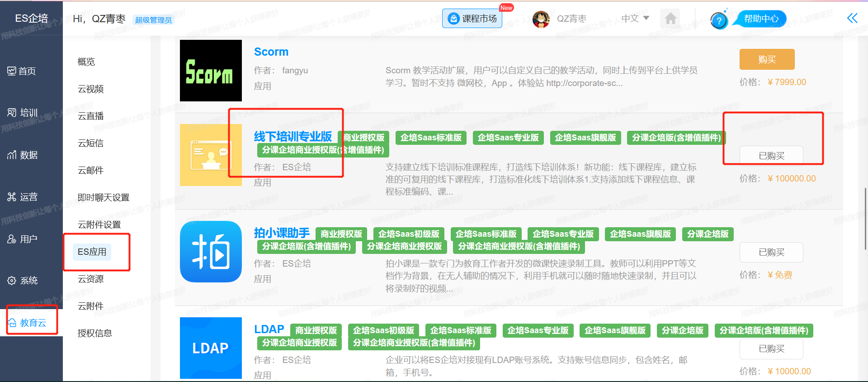Image resolution: width=868 pixels, height=382 pixels.
Task: Click 已购买 button for 拍小课助手
Action: pyautogui.click(x=771, y=252)
